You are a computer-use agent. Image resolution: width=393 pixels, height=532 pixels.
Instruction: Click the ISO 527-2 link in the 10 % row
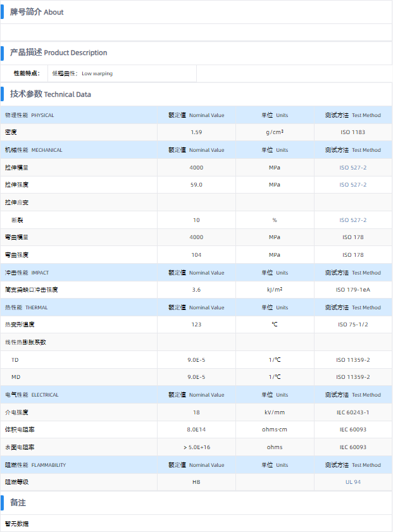click(x=352, y=220)
